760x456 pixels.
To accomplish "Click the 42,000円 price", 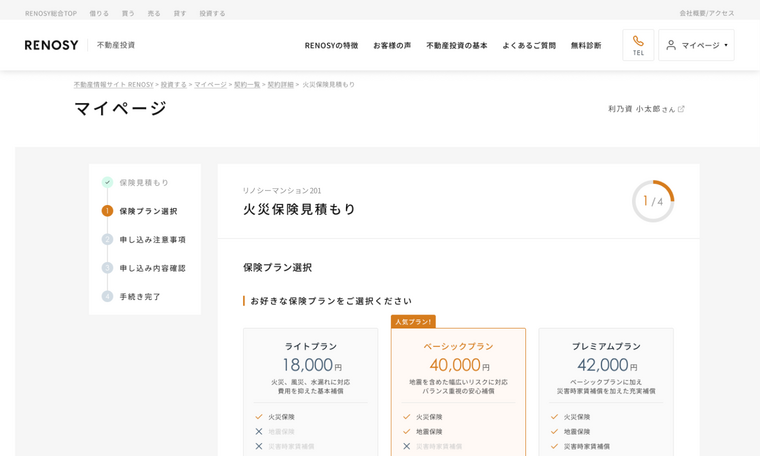I will [x=607, y=365].
